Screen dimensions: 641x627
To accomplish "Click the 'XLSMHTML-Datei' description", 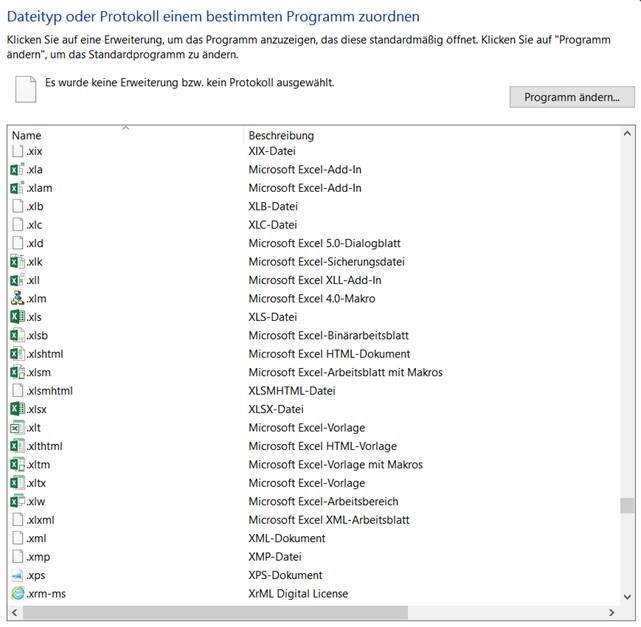I will [292, 391].
